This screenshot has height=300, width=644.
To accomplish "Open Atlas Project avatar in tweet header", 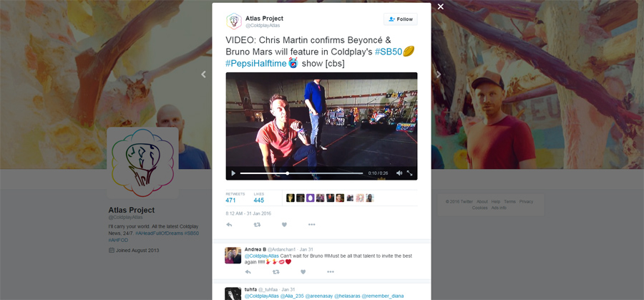I will [x=233, y=21].
